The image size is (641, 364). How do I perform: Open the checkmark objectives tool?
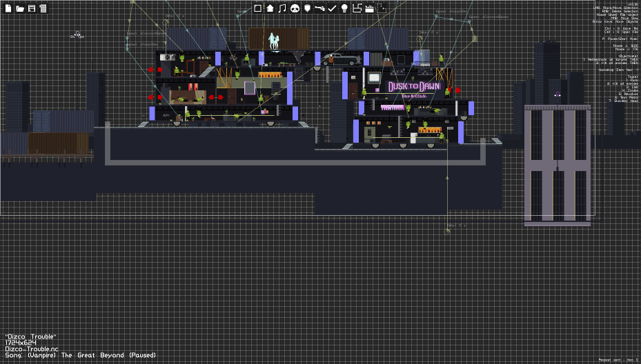coord(332,8)
